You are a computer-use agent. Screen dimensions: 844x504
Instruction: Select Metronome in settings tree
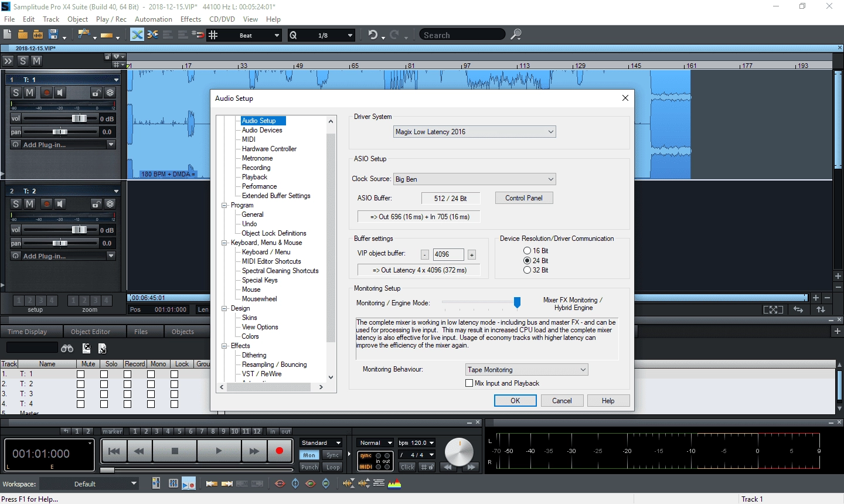click(x=257, y=158)
